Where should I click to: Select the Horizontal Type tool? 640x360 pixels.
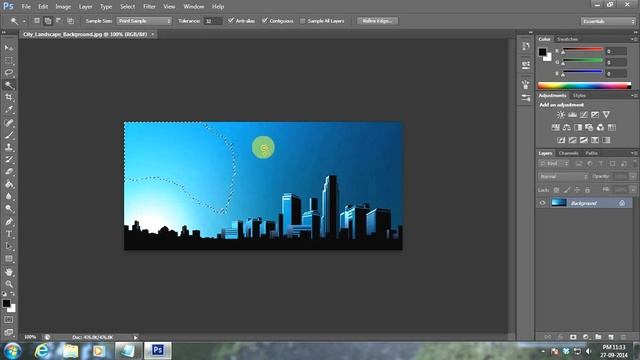(x=9, y=234)
